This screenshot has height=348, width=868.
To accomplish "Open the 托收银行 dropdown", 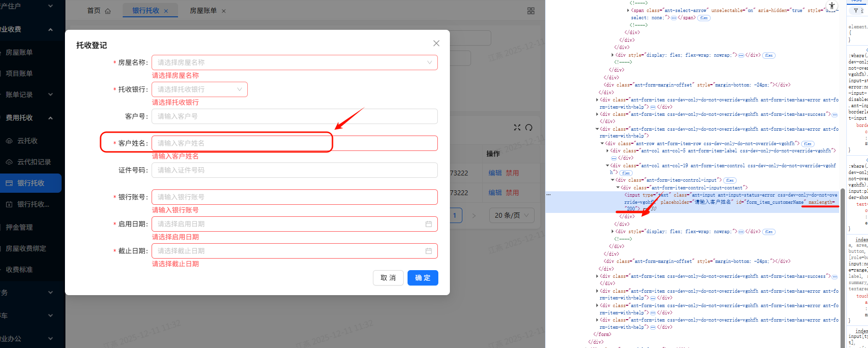I will tap(199, 89).
